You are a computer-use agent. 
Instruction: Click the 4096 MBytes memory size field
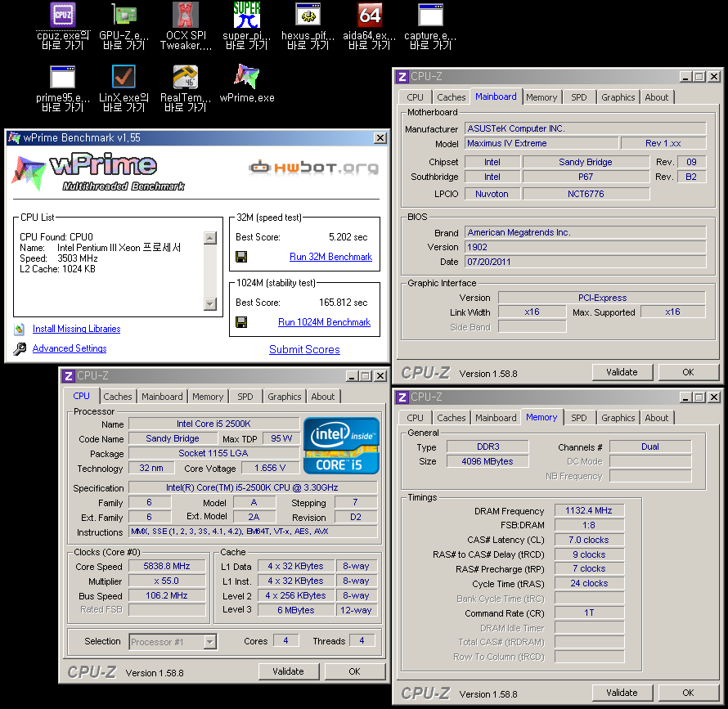pos(488,461)
